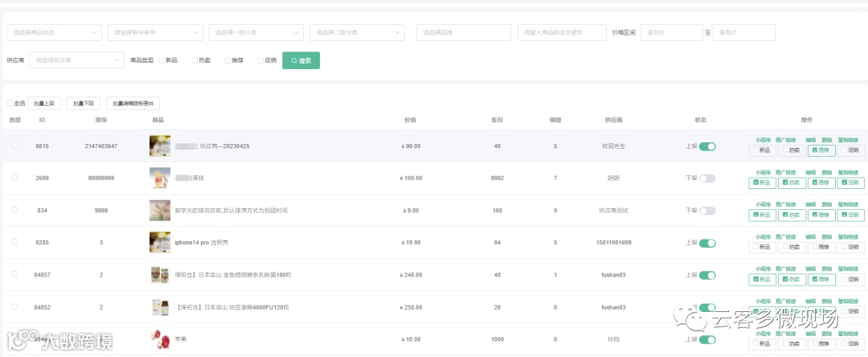Check the 促销 product type filter checkbox
The height and width of the screenshot is (357, 868).
pos(260,60)
